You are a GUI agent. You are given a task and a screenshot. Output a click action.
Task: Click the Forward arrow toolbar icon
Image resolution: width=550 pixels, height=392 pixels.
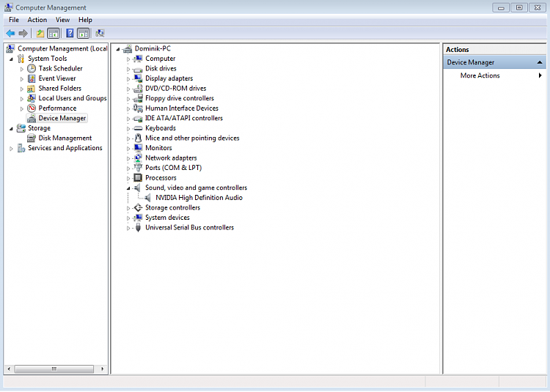[x=23, y=33]
